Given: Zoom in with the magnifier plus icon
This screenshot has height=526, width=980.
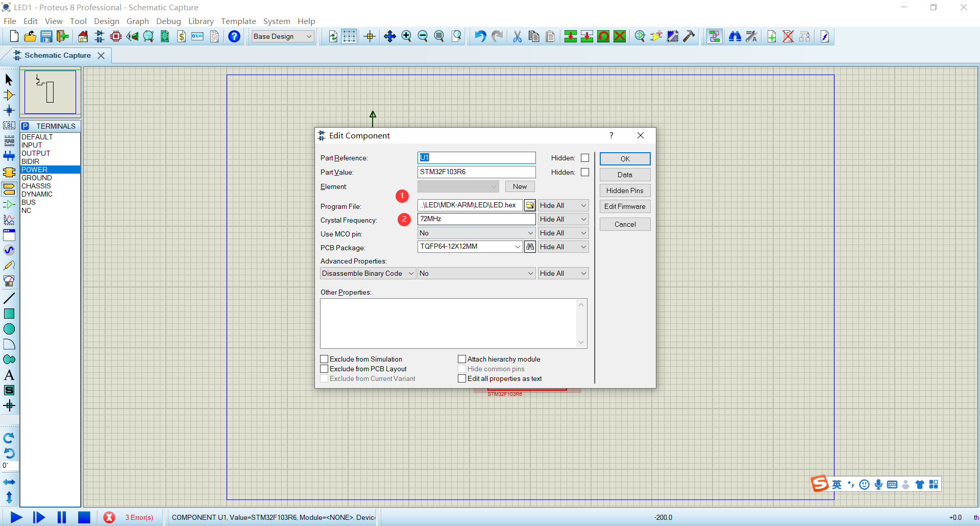Looking at the screenshot, I should click(x=406, y=36).
